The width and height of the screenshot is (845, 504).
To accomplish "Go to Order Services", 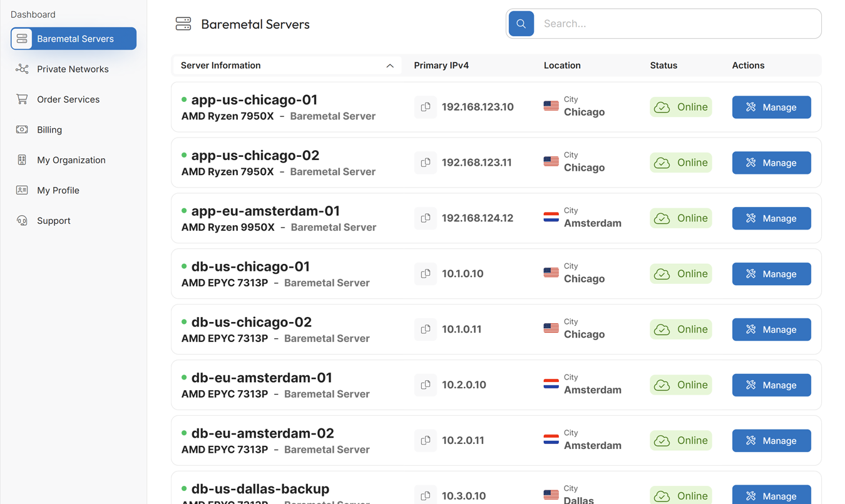I will [x=68, y=99].
